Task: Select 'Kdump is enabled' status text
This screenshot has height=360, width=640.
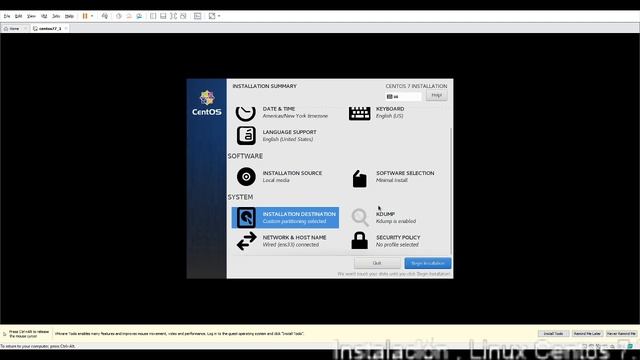Action: click(396, 221)
